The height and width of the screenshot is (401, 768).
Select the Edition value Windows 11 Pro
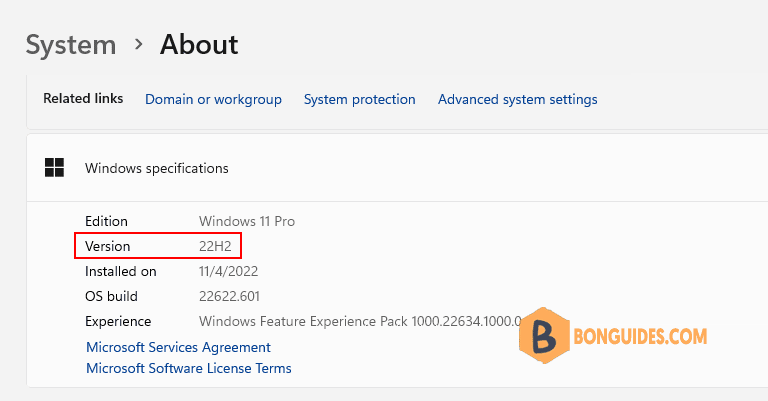coord(247,221)
